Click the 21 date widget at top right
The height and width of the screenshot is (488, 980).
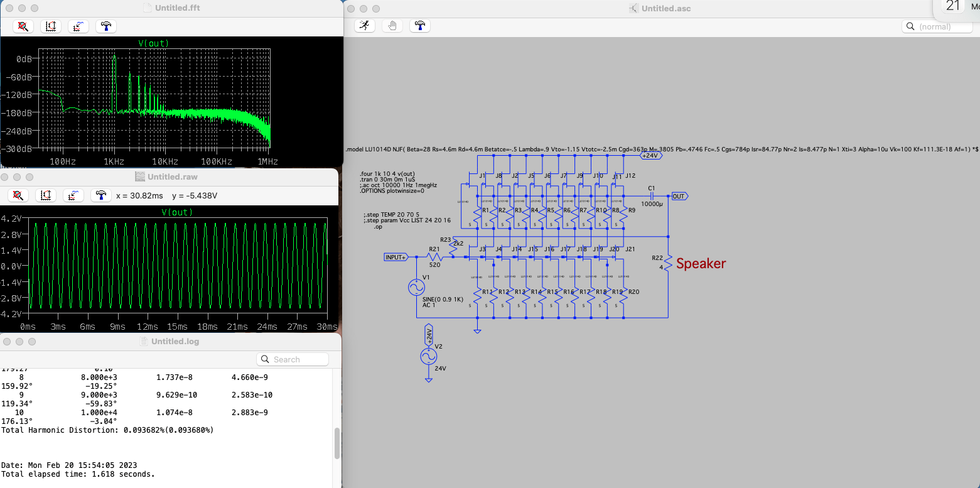[953, 6]
